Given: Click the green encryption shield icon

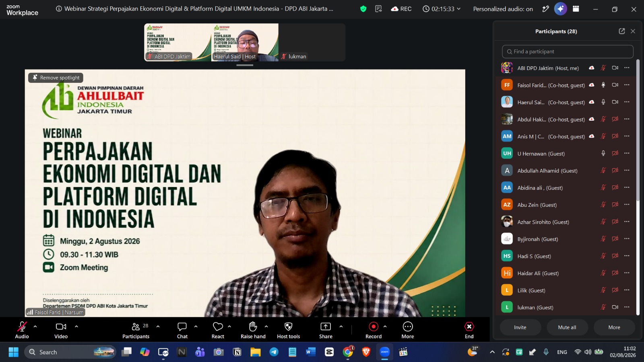Looking at the screenshot, I should 363,9.
